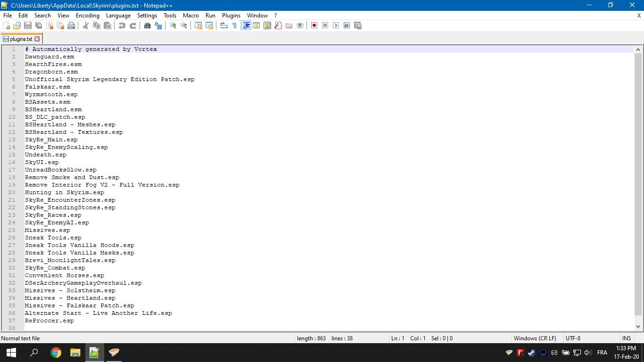644x362 pixels.
Task: Save the current file via toolbar
Action: point(28,25)
